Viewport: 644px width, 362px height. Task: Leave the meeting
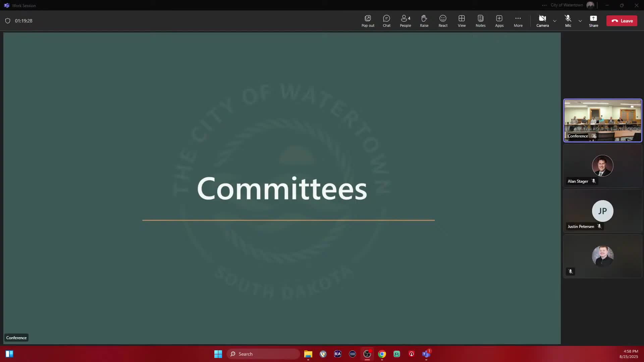click(622, 21)
